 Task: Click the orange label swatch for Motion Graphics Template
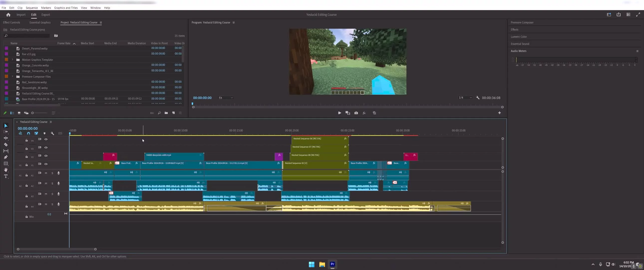6,59
